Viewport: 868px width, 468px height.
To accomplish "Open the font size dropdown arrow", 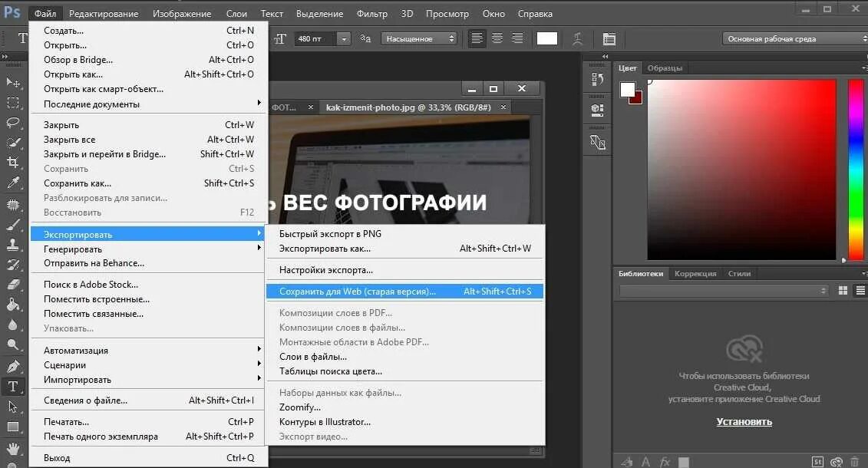I will pos(344,38).
